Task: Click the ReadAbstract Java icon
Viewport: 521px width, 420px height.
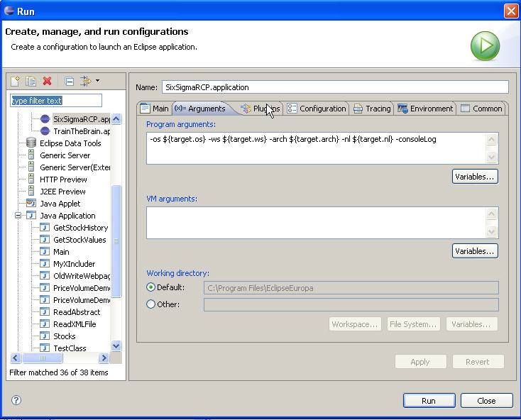Action: tap(45, 311)
